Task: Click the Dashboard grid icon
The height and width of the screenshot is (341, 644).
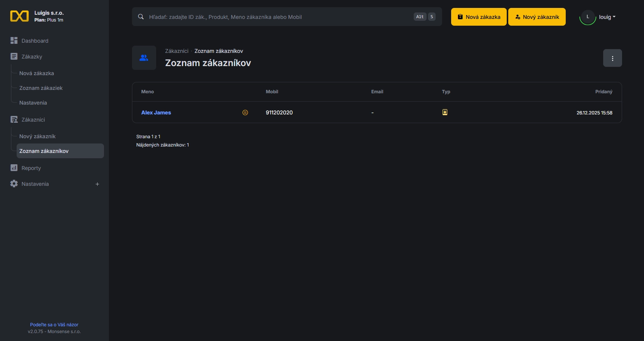Action: tap(14, 40)
